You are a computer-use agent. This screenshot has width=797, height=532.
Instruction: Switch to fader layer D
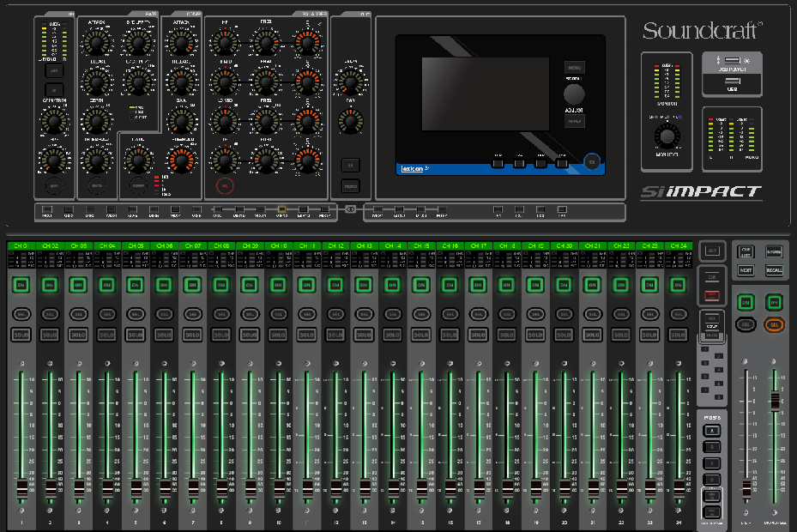(711, 479)
